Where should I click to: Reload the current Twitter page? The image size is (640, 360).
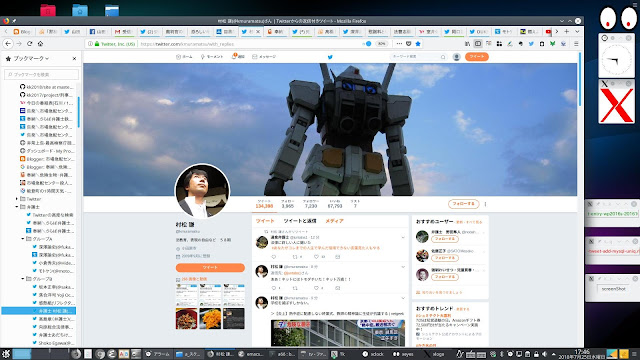pos(30,44)
